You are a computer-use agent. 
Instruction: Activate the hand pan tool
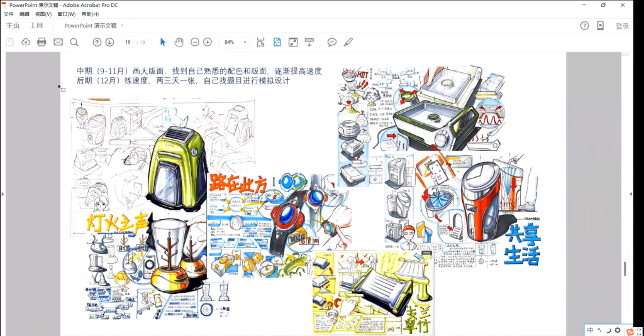[x=179, y=42]
